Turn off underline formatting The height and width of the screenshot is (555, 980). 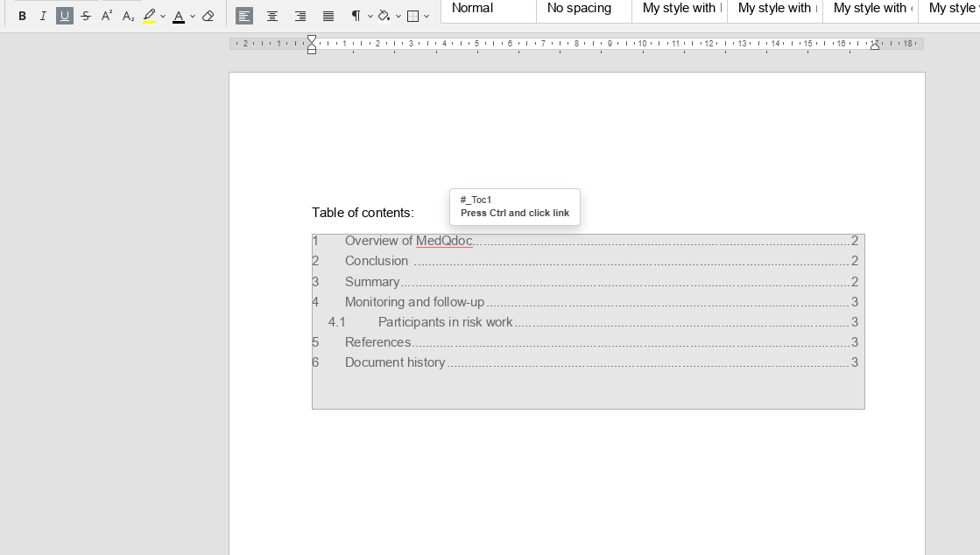[65, 16]
